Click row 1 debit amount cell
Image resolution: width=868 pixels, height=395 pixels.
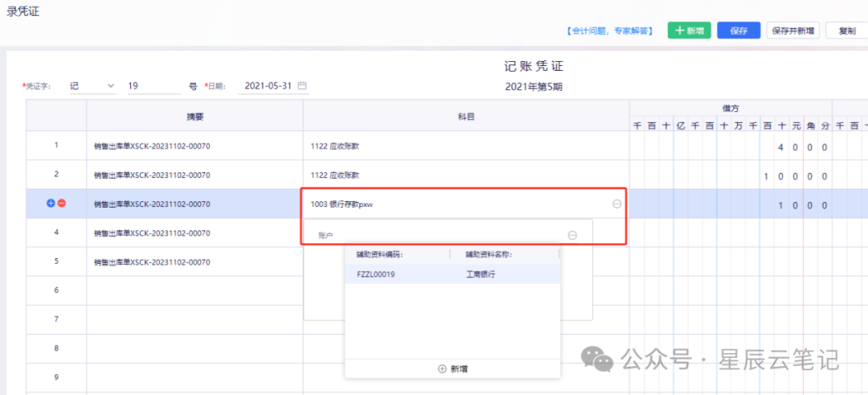point(731,146)
